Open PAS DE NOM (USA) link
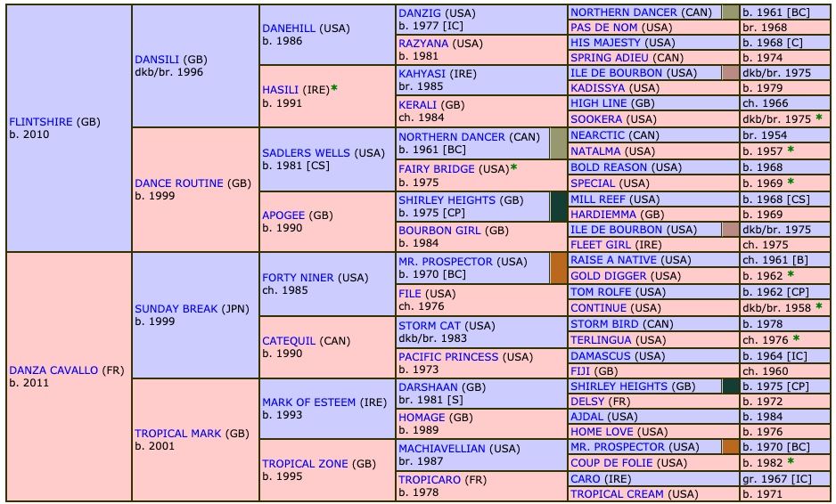The image size is (836, 504). (604, 28)
